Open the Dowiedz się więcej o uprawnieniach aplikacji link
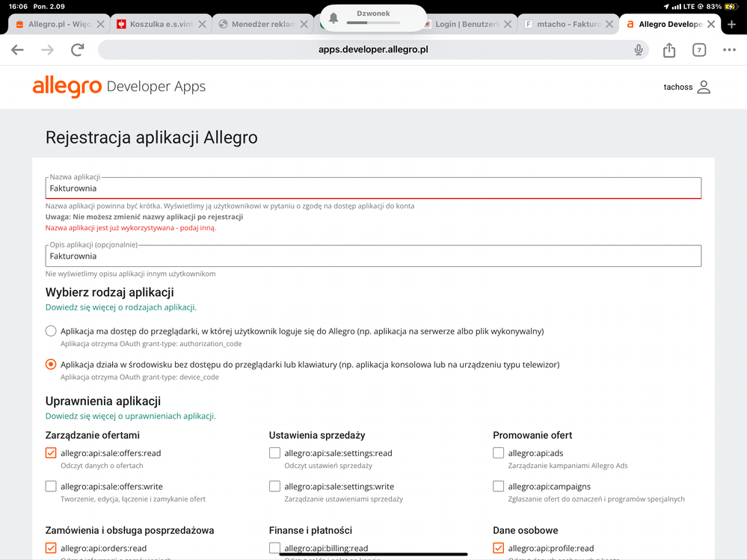Viewport: 747px width, 560px height. pos(131,416)
